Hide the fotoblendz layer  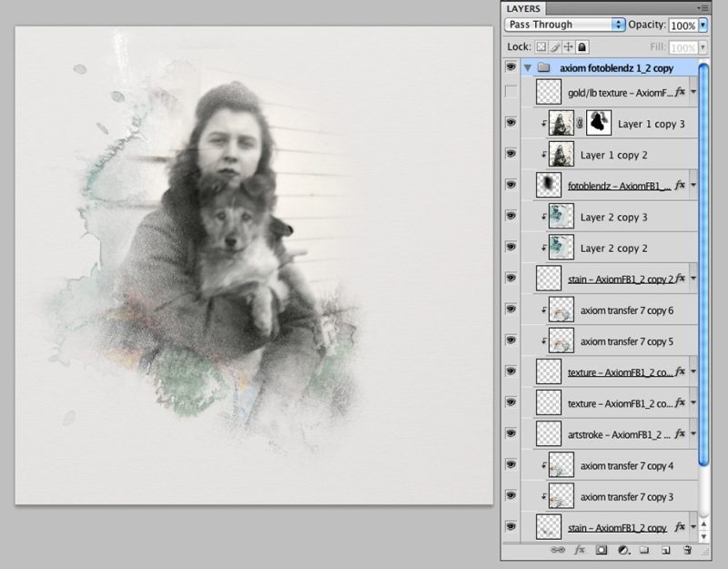click(511, 185)
